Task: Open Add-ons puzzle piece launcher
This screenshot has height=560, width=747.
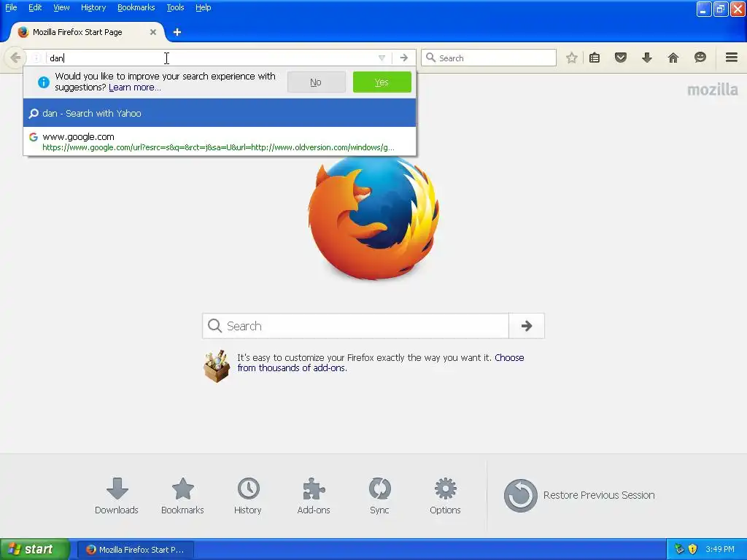Action: pos(314,496)
